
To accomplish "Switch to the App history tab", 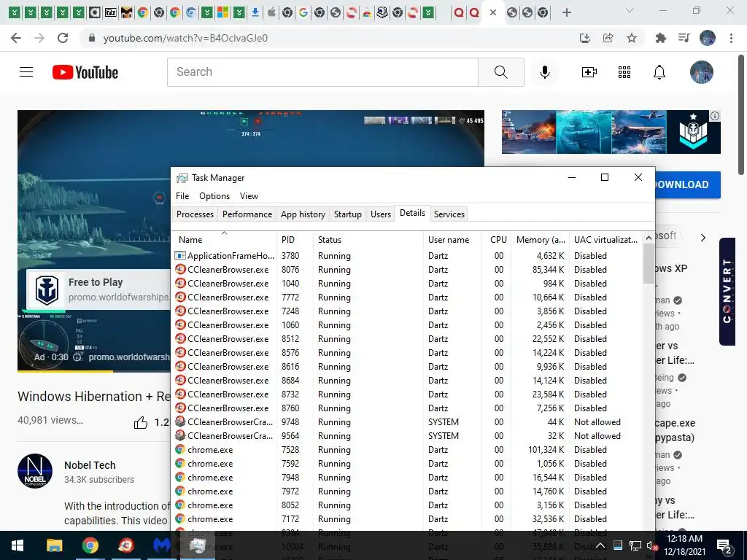I will tap(303, 214).
